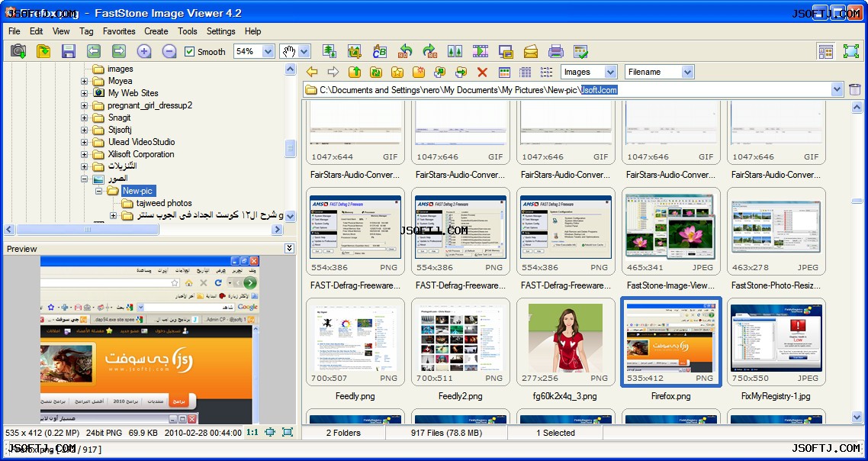Click the folder tree horizontal scrollbar thumb
868x461 pixels.
tap(88, 230)
